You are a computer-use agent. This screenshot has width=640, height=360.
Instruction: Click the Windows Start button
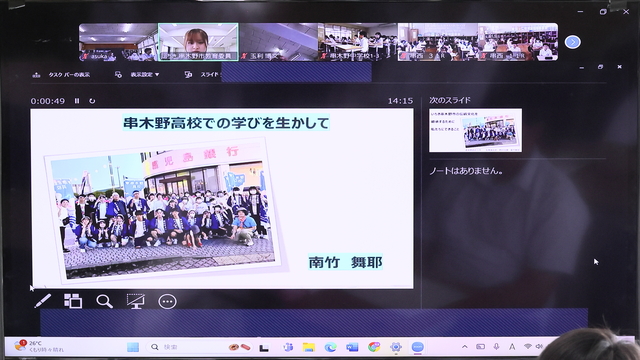pos(133,347)
